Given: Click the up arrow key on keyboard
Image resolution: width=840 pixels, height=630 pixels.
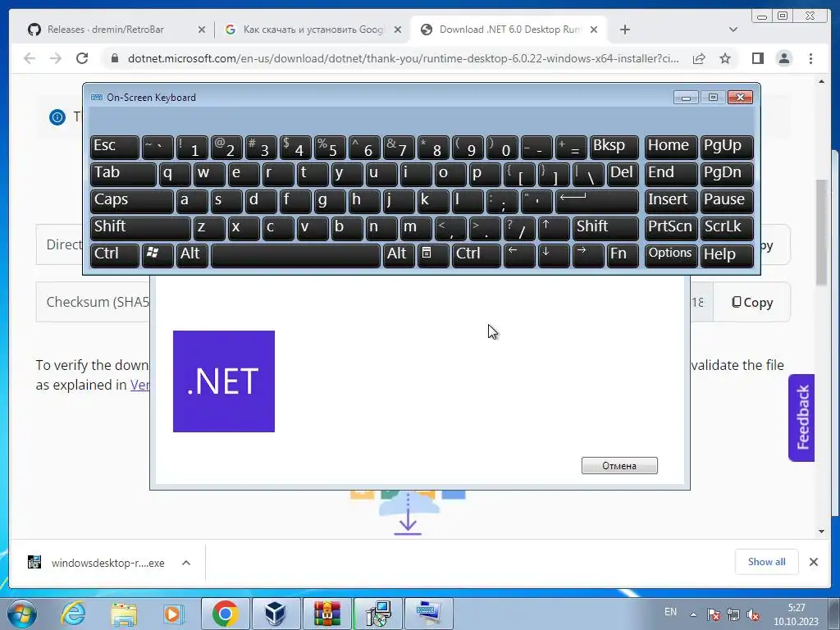Looking at the screenshot, I should pos(554,228).
